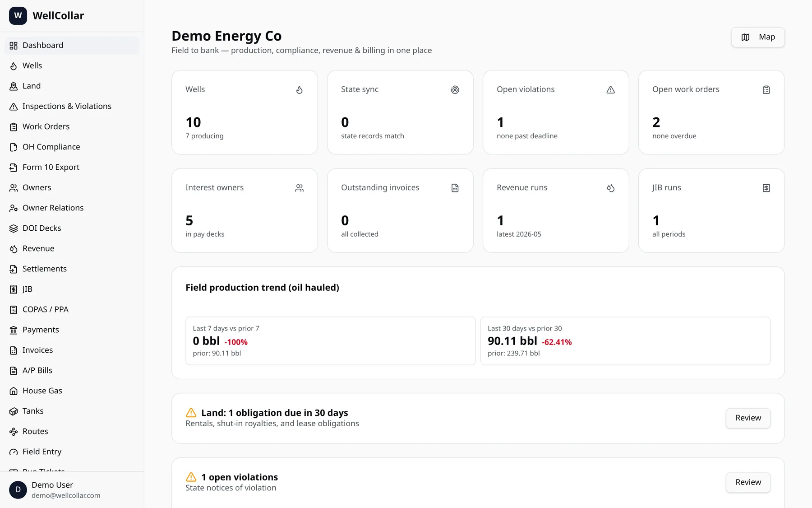Click the demo@wellcollar.com email text
The image size is (812, 508).
point(66,495)
